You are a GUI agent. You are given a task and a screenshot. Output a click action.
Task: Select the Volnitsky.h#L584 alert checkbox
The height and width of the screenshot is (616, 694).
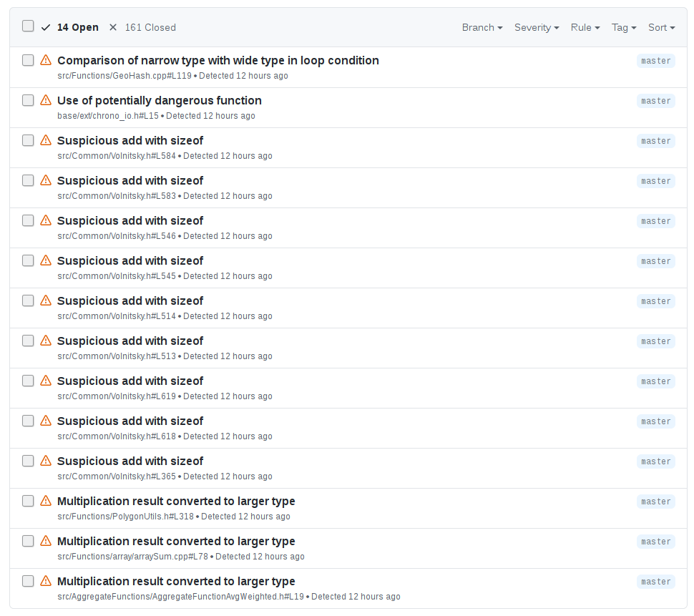[28, 140]
